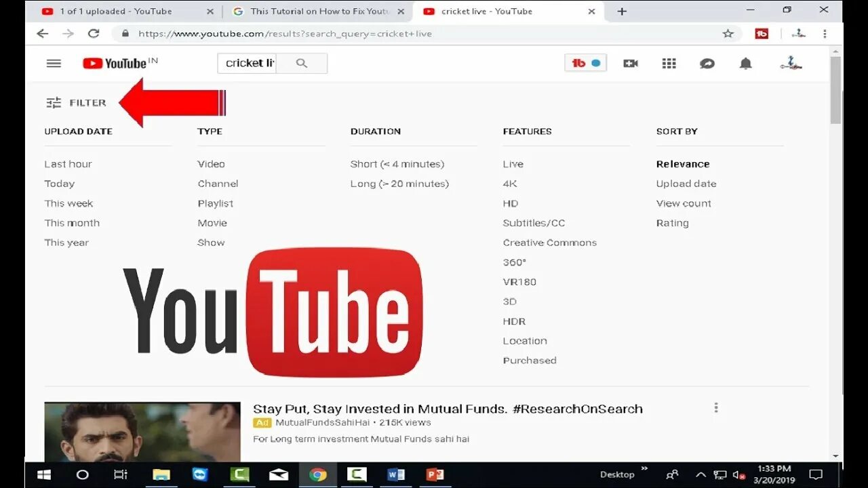Filter by This year
868x488 pixels.
66,243
